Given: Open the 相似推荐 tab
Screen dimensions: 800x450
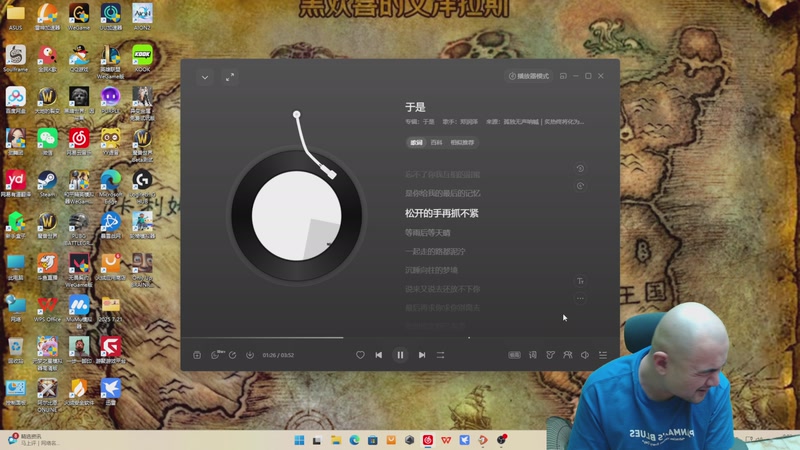Looking at the screenshot, I should 462,142.
